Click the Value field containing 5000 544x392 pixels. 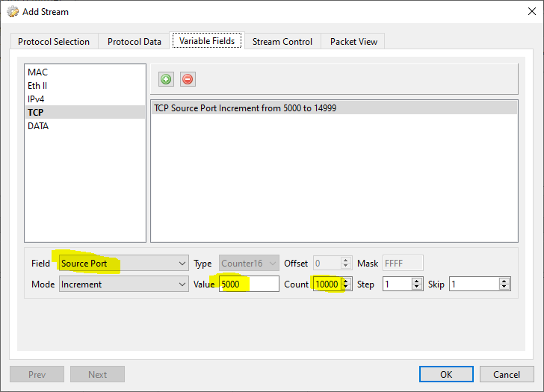click(x=249, y=284)
